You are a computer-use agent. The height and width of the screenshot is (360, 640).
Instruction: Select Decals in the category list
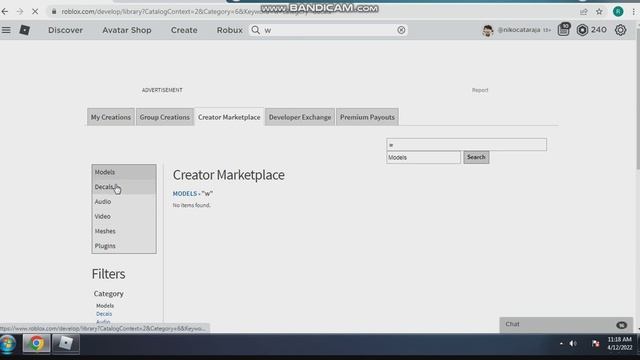pyautogui.click(x=124, y=187)
